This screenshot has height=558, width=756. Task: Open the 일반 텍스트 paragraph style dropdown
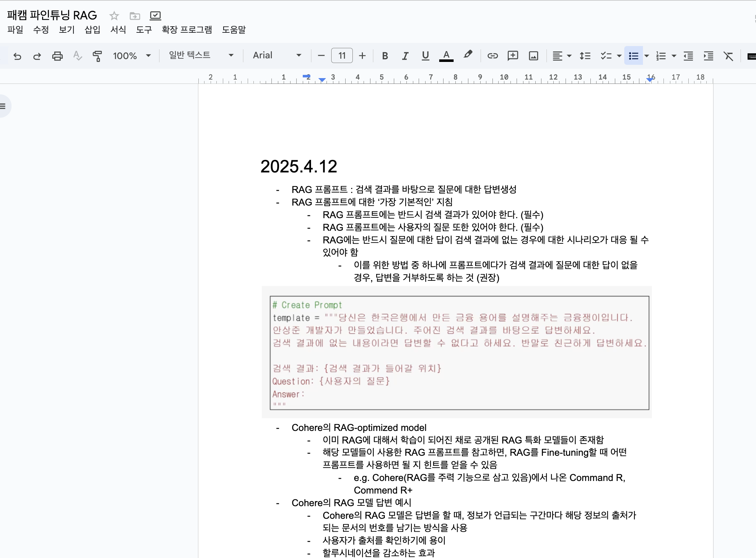tap(201, 55)
